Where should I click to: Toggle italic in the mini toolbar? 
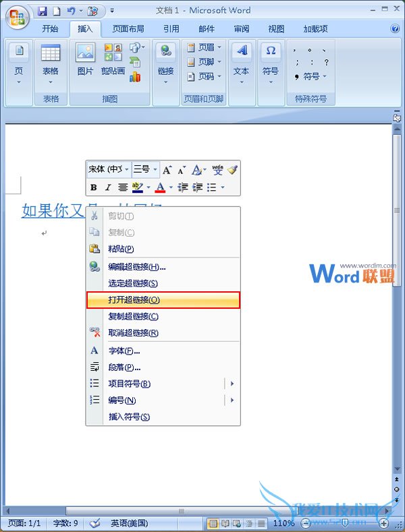click(x=108, y=187)
